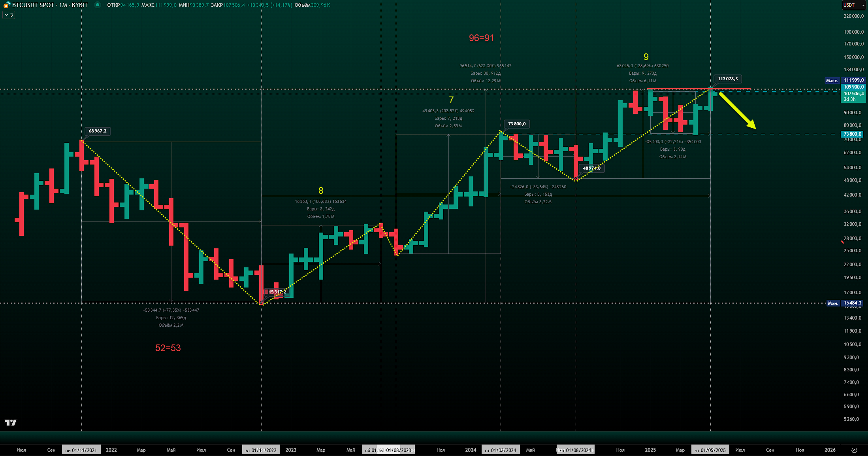Select the yellow number 8 annotation

click(x=321, y=191)
